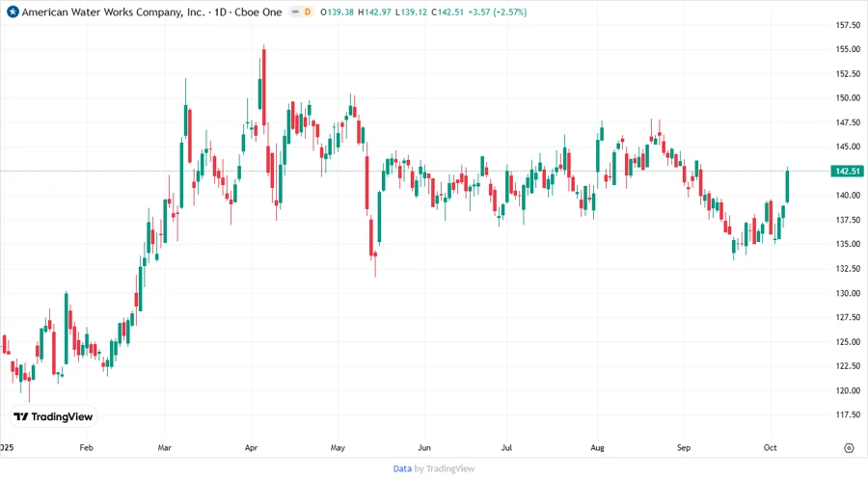This screenshot has height=480, width=868.
Task: Click the last green candle in October
Action: point(788,186)
